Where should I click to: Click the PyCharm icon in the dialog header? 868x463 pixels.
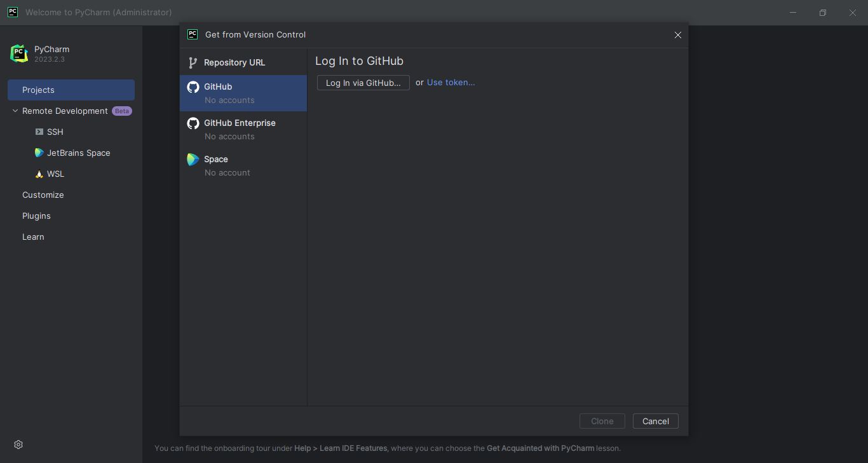[193, 34]
